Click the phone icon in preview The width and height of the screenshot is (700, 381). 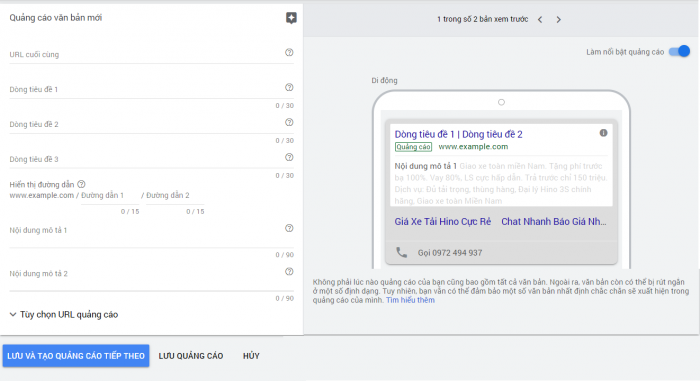coord(402,253)
